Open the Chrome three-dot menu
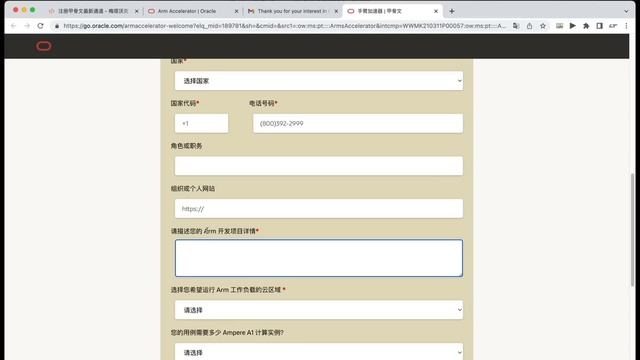The image size is (640, 360). click(x=626, y=26)
